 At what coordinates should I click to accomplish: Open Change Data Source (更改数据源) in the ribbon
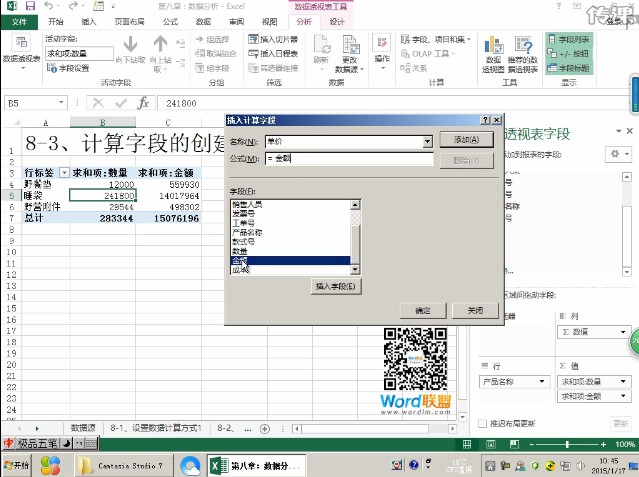349,50
